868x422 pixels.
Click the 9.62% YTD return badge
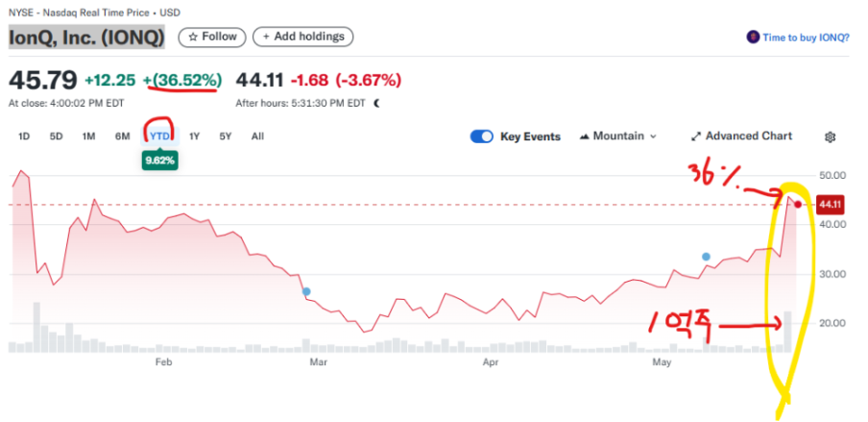tap(159, 161)
